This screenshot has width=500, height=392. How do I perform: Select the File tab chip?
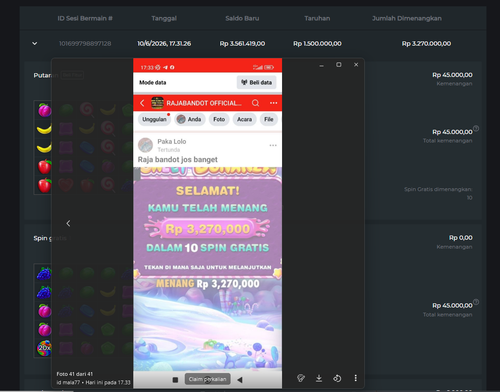point(269,119)
